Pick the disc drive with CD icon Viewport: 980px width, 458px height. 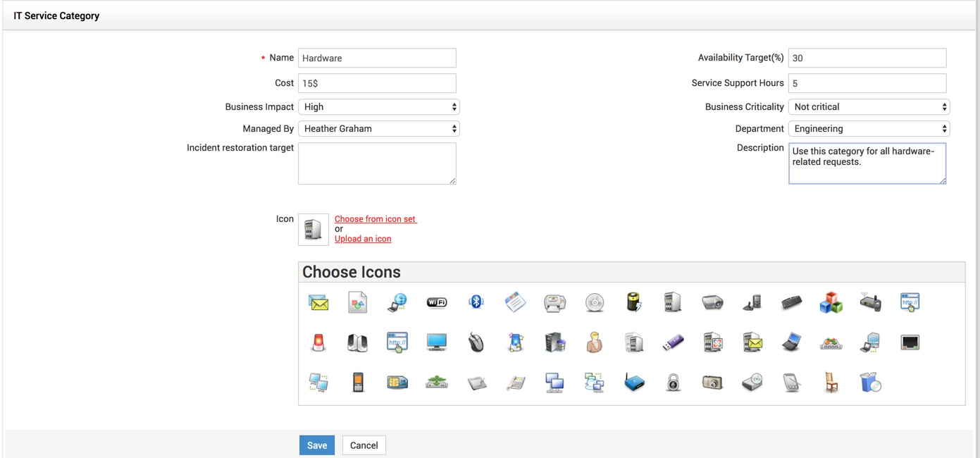click(x=752, y=382)
